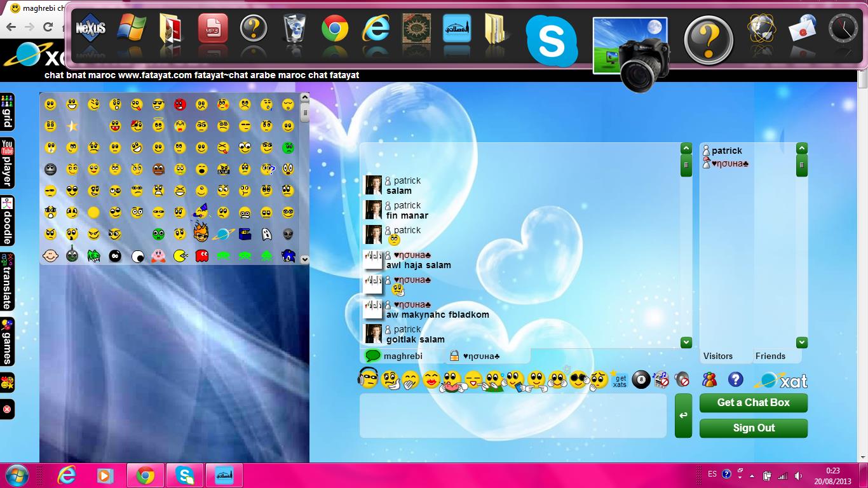
Task: Toggle the speaker sound mute icon
Action: point(682,380)
